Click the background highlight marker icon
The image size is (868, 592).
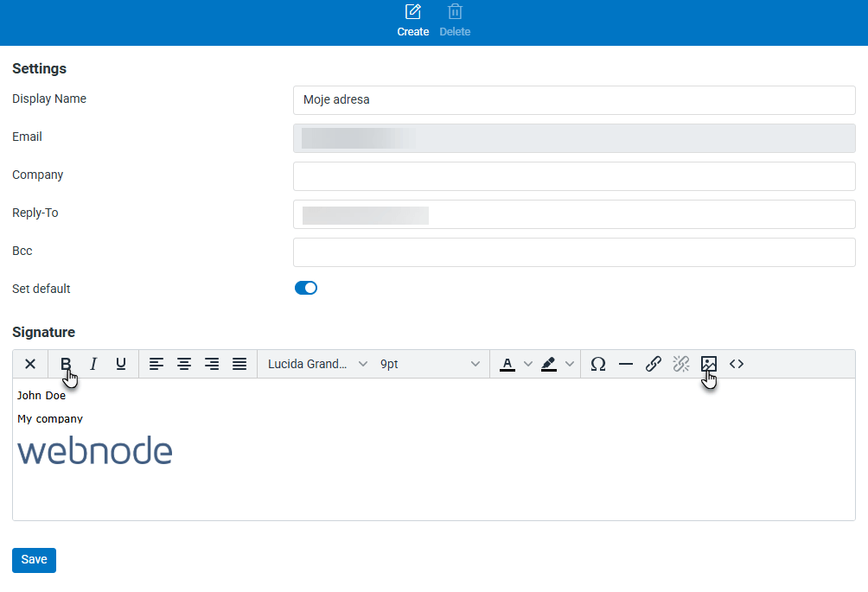549,364
